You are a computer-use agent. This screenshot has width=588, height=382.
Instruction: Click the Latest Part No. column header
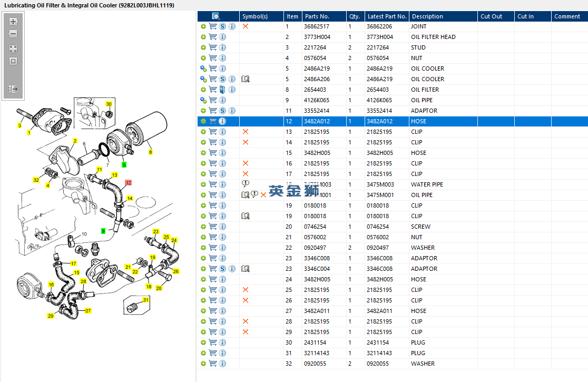coord(387,16)
